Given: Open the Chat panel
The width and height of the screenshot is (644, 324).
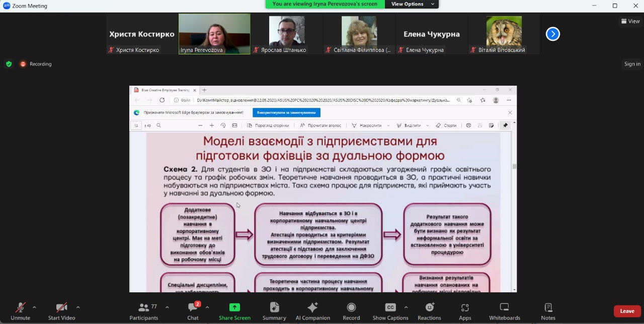Looking at the screenshot, I should 193,310.
